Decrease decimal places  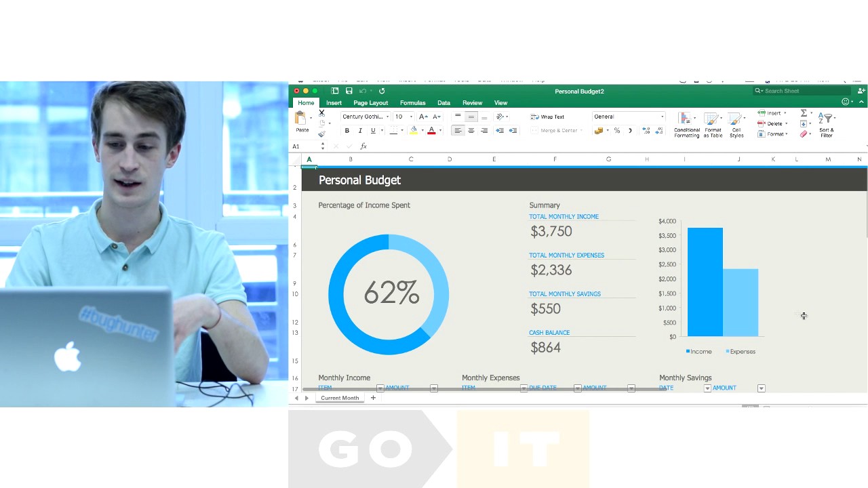click(x=660, y=130)
